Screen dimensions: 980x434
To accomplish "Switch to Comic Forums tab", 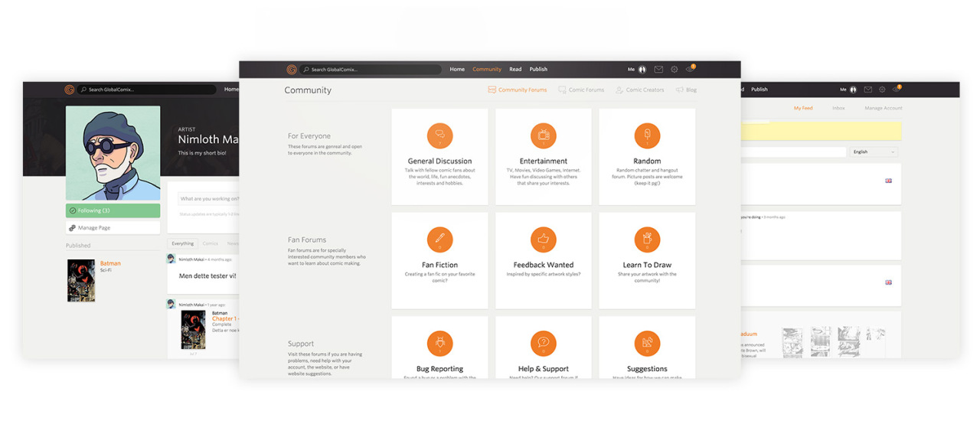I will [581, 90].
